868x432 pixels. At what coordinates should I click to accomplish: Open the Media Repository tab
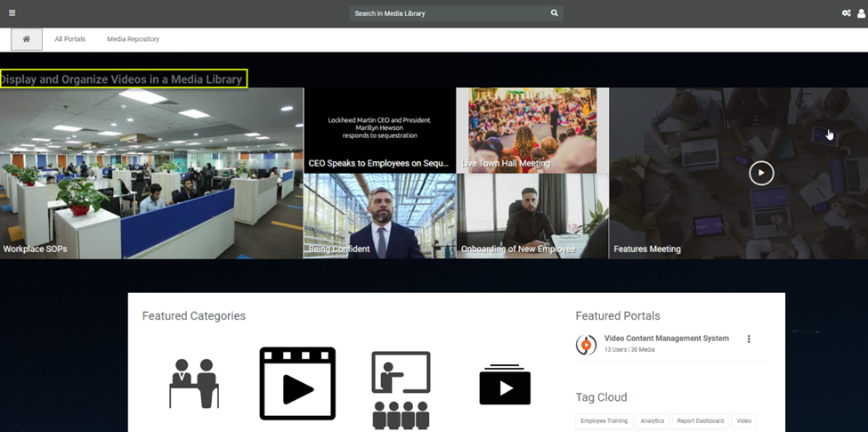[x=133, y=39]
